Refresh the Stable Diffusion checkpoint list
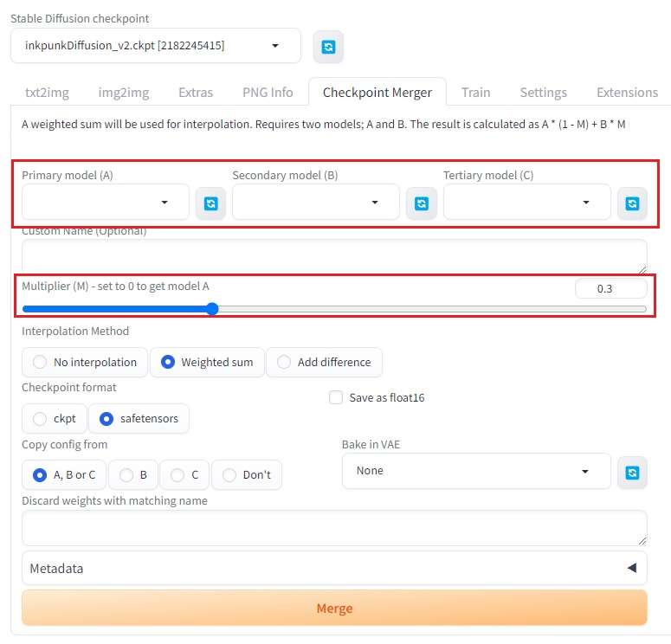Screen dimensions: 671x644 pyautogui.click(x=328, y=47)
